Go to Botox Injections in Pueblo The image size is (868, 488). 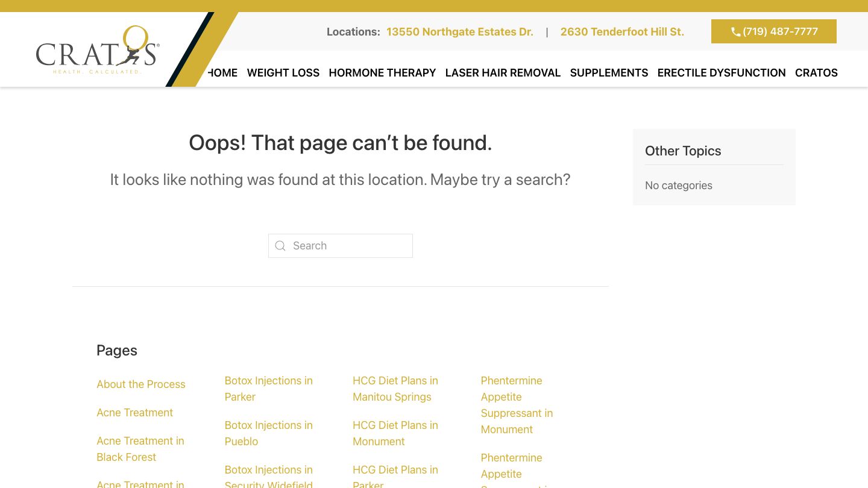(268, 433)
